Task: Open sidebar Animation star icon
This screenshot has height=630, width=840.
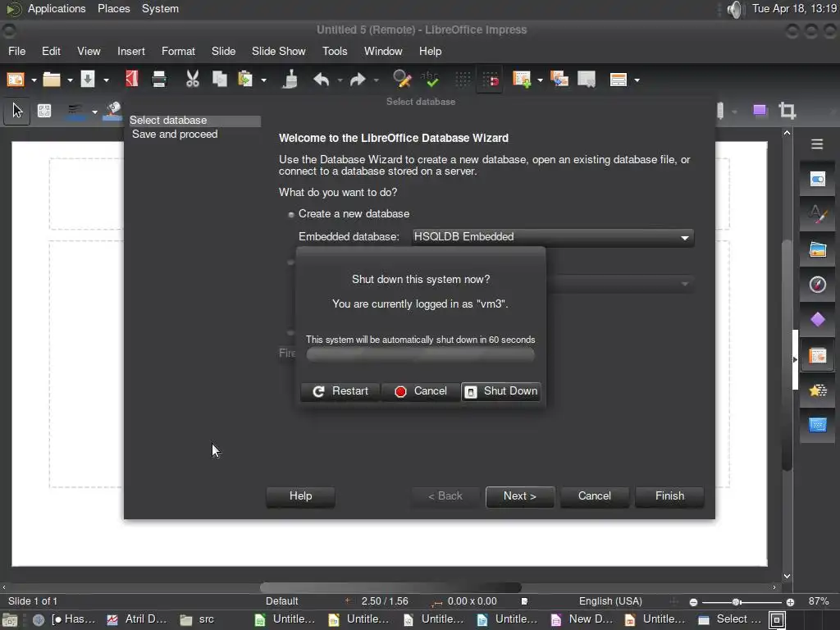Action: pyautogui.click(x=818, y=390)
